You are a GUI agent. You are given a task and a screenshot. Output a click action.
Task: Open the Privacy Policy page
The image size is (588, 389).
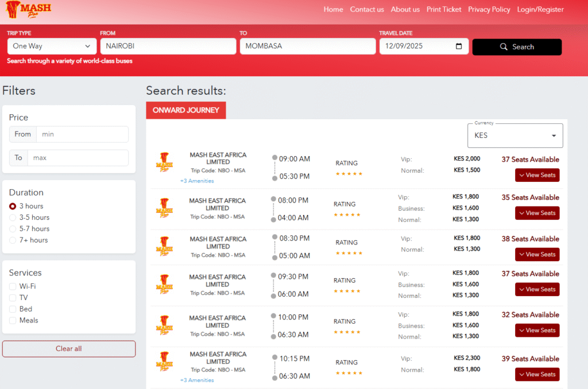pos(489,9)
